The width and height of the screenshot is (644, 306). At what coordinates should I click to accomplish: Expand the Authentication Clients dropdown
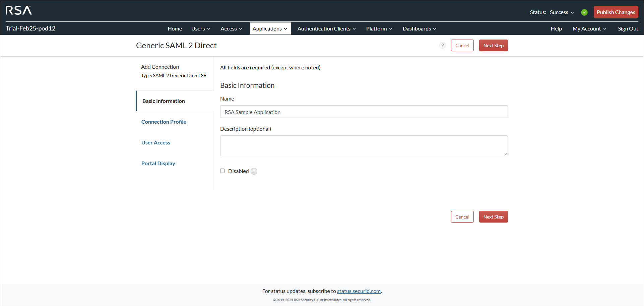326,28
